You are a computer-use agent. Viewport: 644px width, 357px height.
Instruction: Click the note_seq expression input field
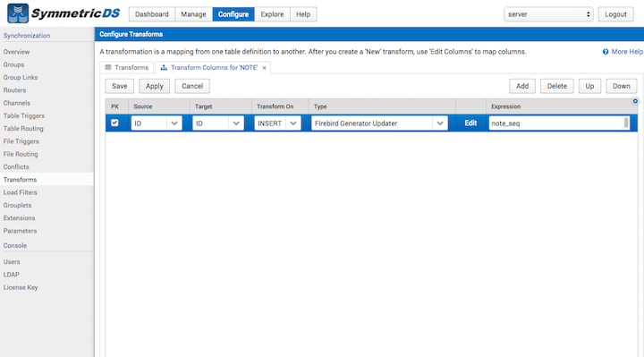[x=556, y=123]
